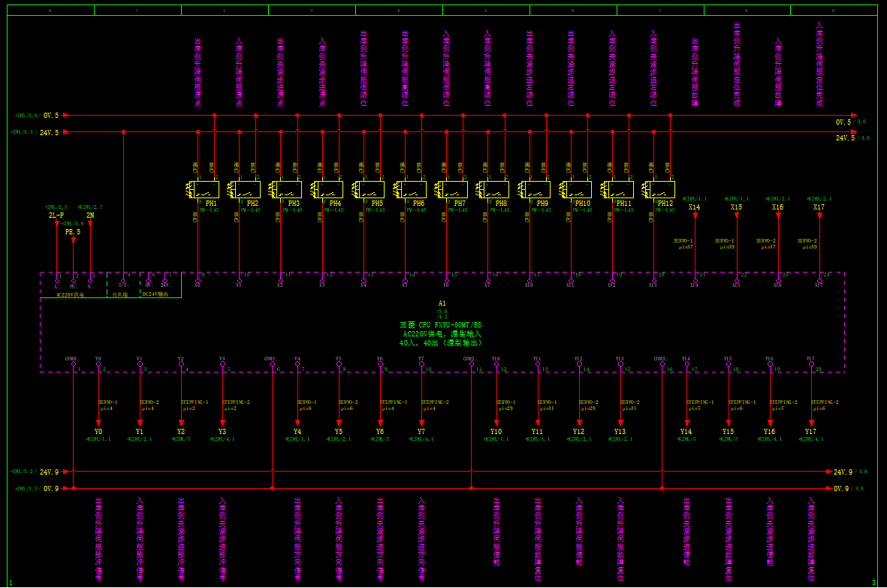Click the right 0V.9 bus label
This screenshot has width=887, height=588.
[843, 489]
